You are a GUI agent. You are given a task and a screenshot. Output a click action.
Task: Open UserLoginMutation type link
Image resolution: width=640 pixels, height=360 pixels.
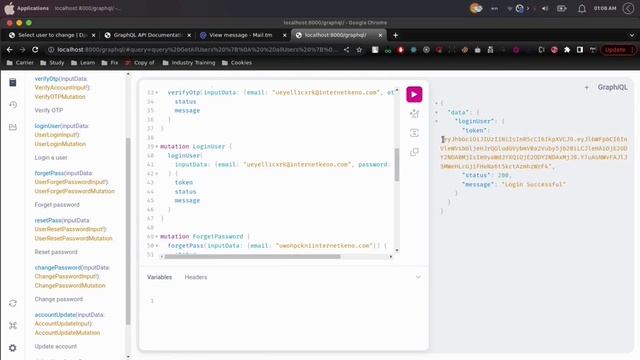coord(60,144)
